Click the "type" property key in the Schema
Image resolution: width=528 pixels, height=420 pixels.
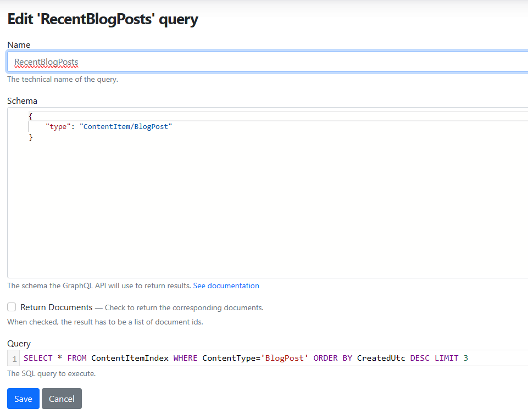point(58,126)
